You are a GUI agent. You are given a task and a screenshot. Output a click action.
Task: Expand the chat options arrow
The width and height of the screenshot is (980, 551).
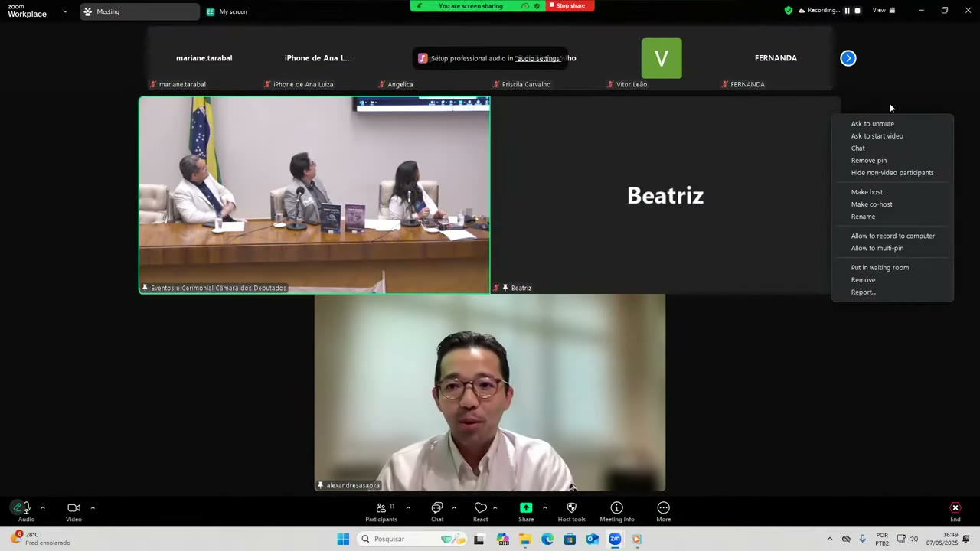(454, 507)
